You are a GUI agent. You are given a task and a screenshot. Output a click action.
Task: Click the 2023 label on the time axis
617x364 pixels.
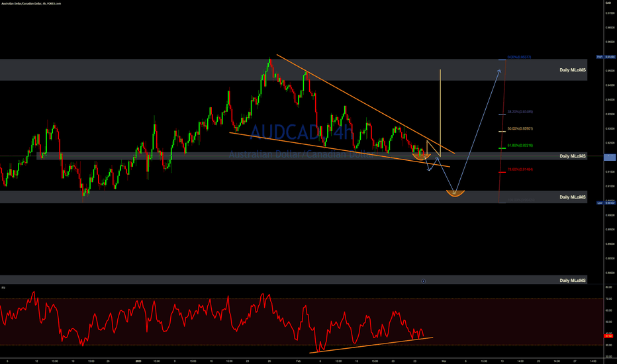138,361
